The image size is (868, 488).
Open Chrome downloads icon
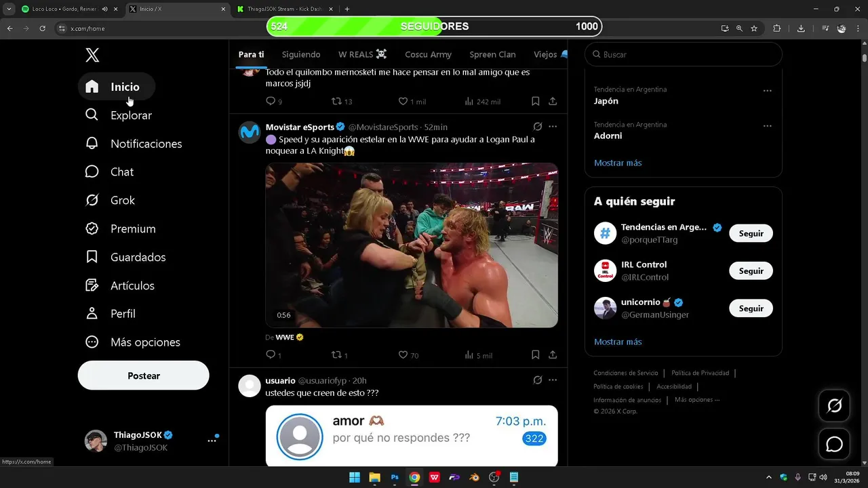801,28
